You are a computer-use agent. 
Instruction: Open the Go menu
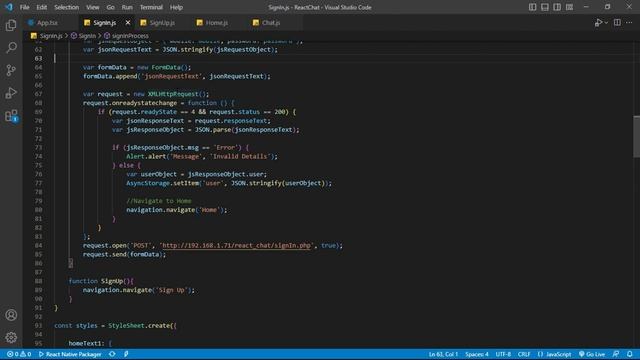tap(111, 7)
